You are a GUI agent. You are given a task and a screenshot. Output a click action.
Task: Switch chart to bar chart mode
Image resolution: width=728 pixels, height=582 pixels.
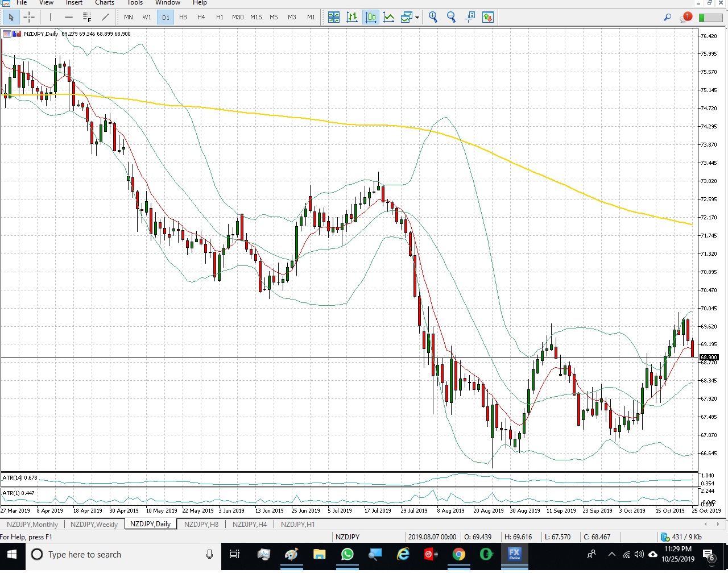pos(352,17)
